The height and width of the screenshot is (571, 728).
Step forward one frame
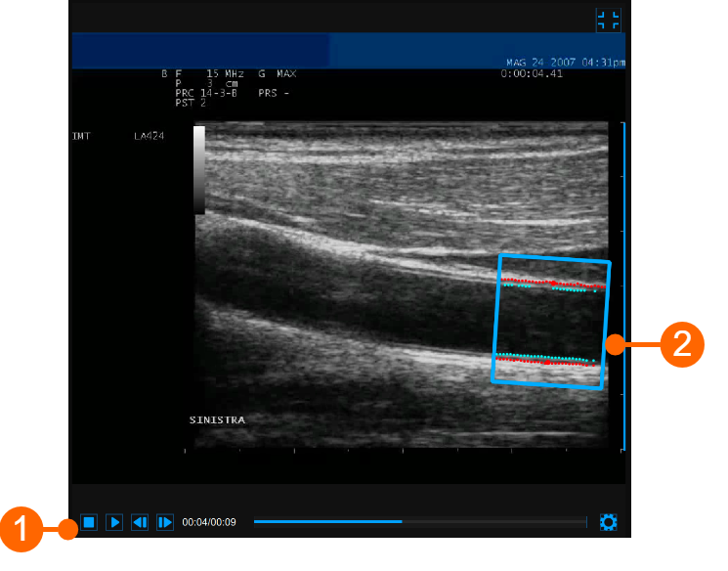click(x=165, y=523)
